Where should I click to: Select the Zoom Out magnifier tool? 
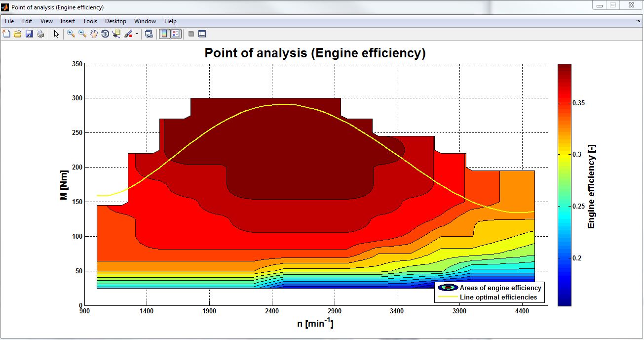pyautogui.click(x=82, y=34)
